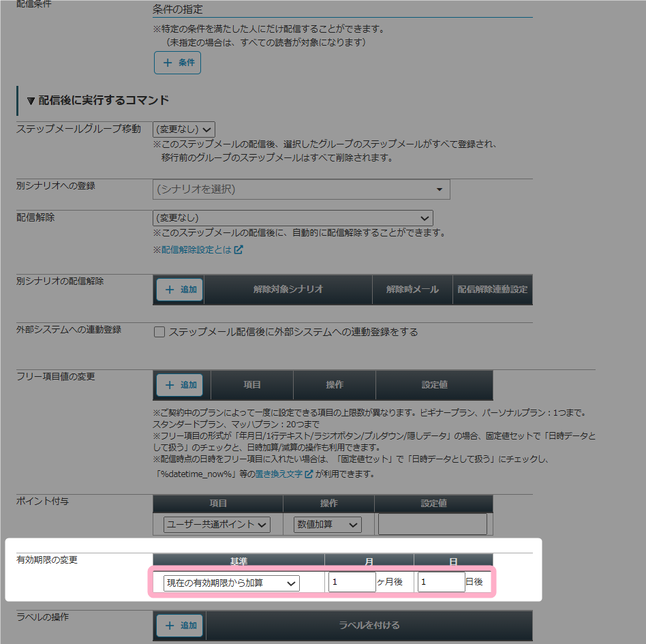Click the 配信解除連動設定 column header
The width and height of the screenshot is (646, 644).
(x=492, y=289)
